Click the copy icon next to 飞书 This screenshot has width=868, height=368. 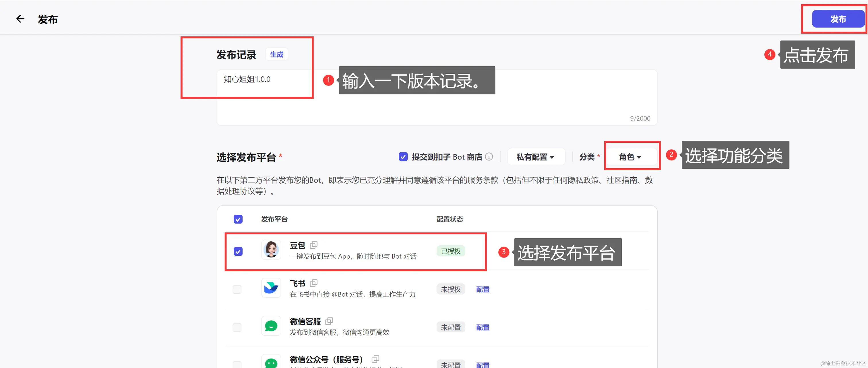click(x=313, y=283)
